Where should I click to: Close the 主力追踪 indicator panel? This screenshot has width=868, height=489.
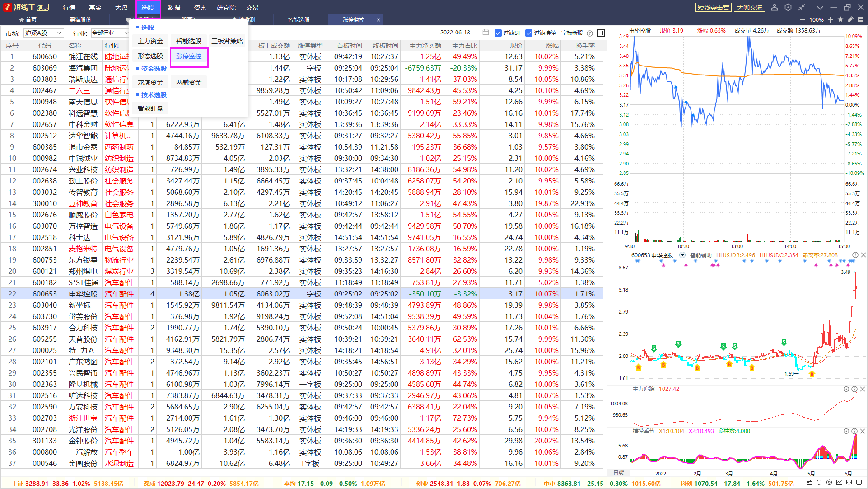(x=863, y=389)
